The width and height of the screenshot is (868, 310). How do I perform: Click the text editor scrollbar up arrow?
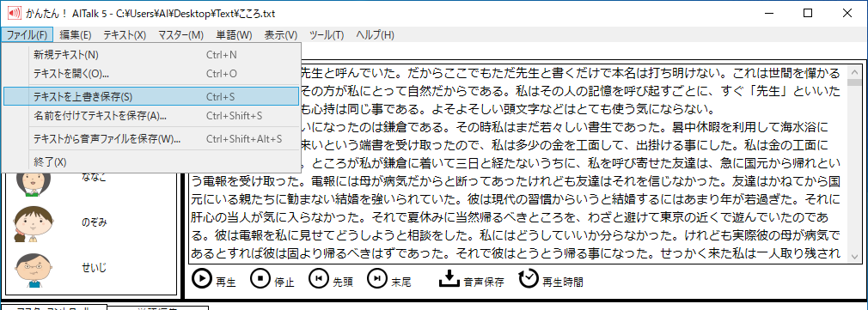point(854,71)
